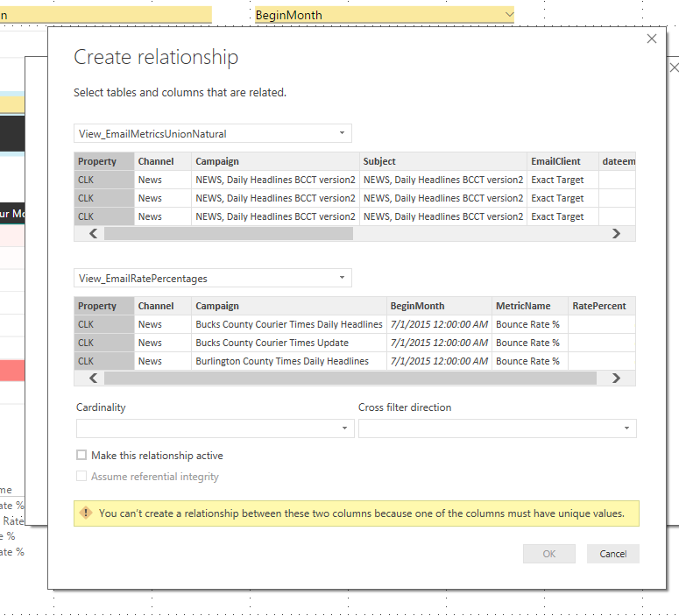Open the Cardinality dropdown
Screen dimensions: 679x616
216,428
